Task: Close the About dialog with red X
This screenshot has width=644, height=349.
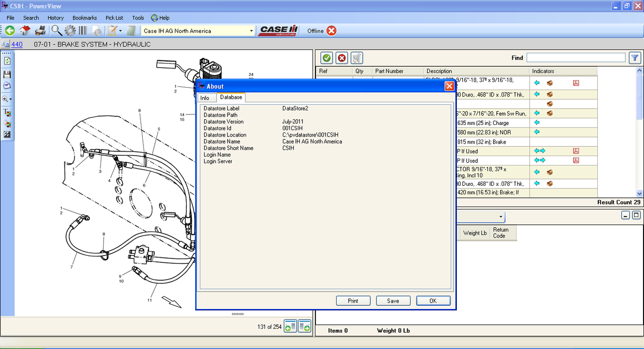Action: (x=449, y=86)
